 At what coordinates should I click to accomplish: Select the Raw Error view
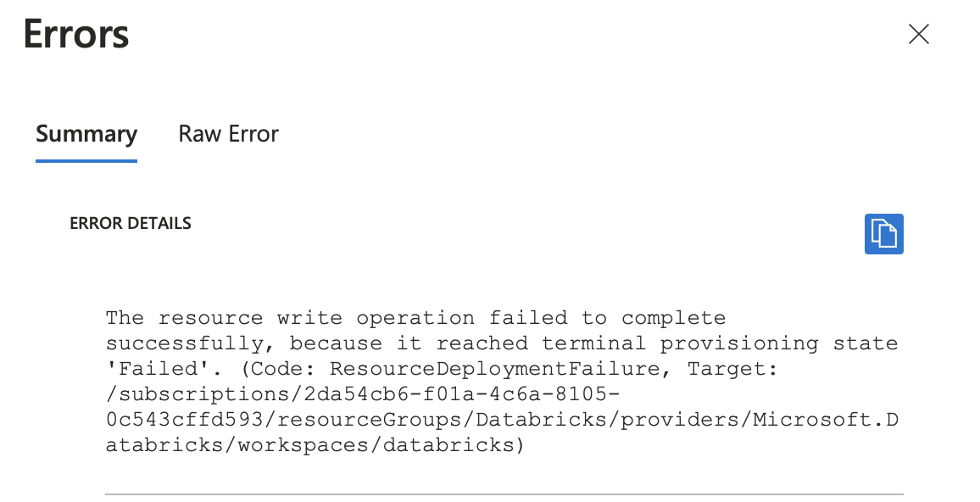(x=227, y=134)
